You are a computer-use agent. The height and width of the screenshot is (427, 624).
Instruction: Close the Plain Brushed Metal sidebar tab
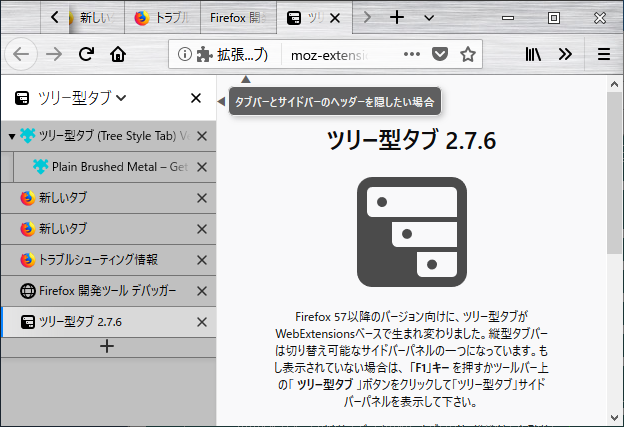[x=202, y=167]
